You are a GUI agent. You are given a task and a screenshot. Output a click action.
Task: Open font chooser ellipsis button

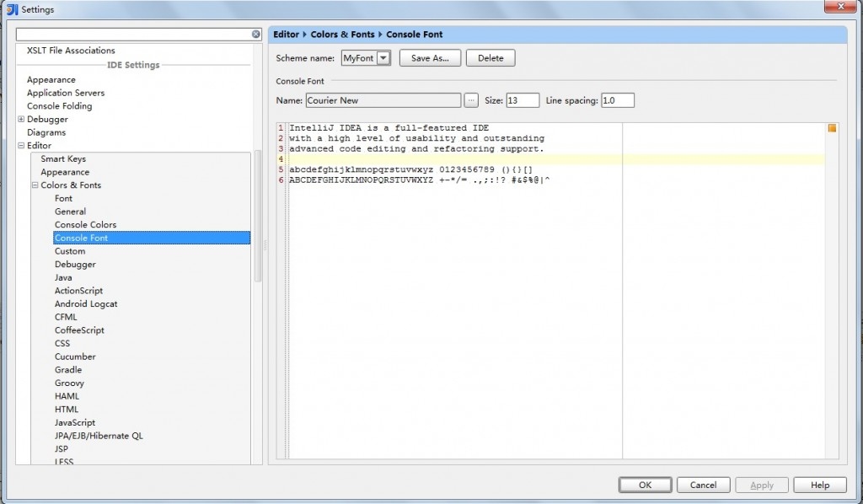tap(471, 100)
